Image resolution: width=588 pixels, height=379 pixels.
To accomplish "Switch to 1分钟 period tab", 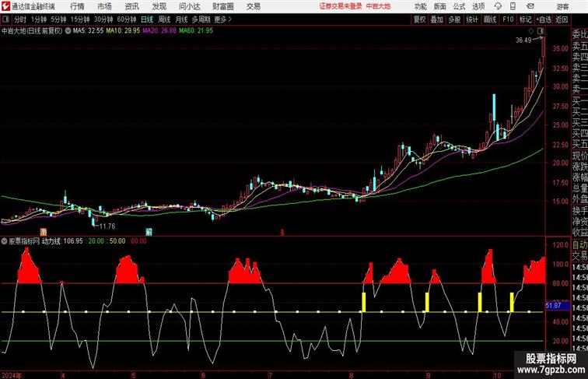I will [x=39, y=19].
